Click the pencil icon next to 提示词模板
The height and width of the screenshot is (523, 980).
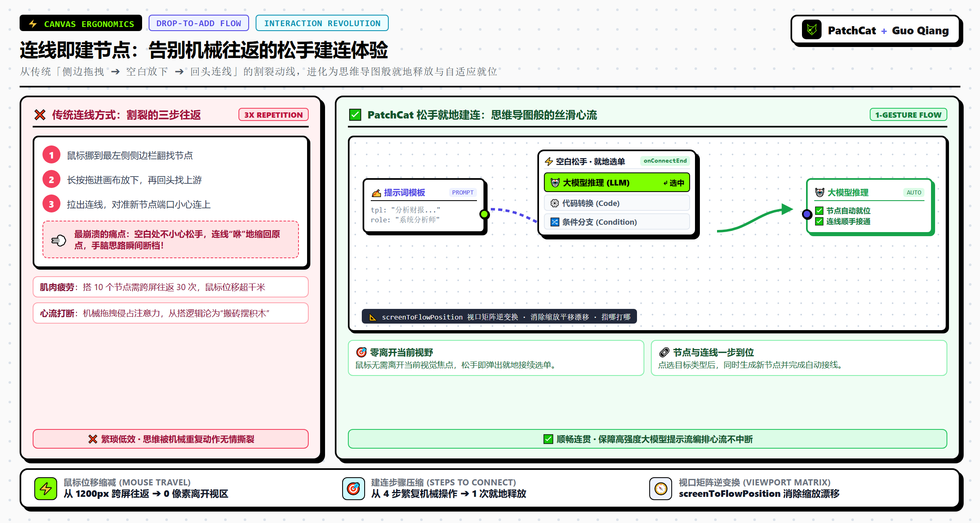376,193
